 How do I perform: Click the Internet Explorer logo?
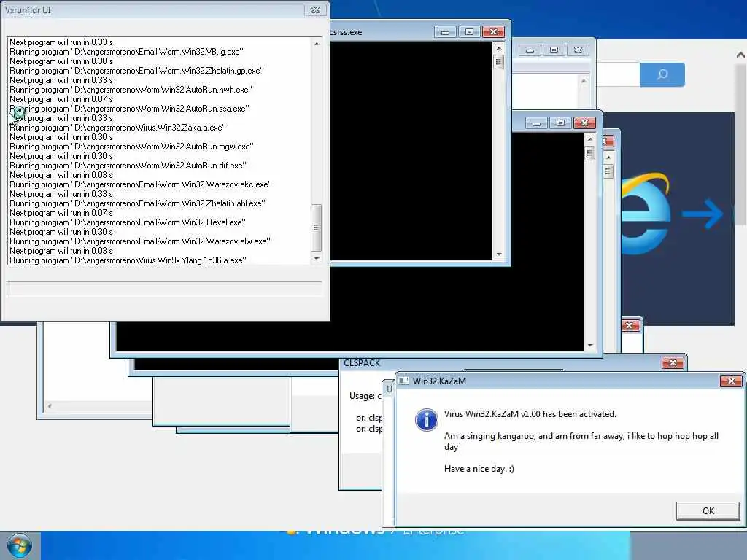tap(645, 214)
